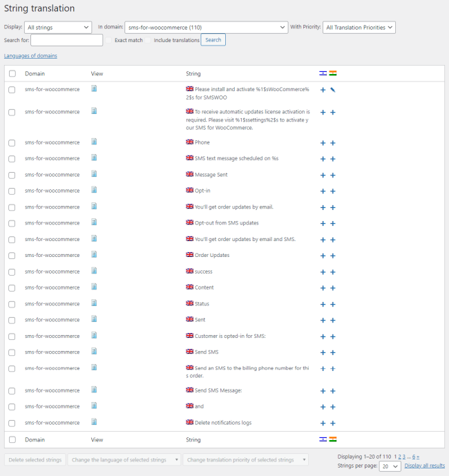Viewport: 449px width, 476px height.
Task: Add Hindi translation for 'Content'
Action: coord(333,288)
